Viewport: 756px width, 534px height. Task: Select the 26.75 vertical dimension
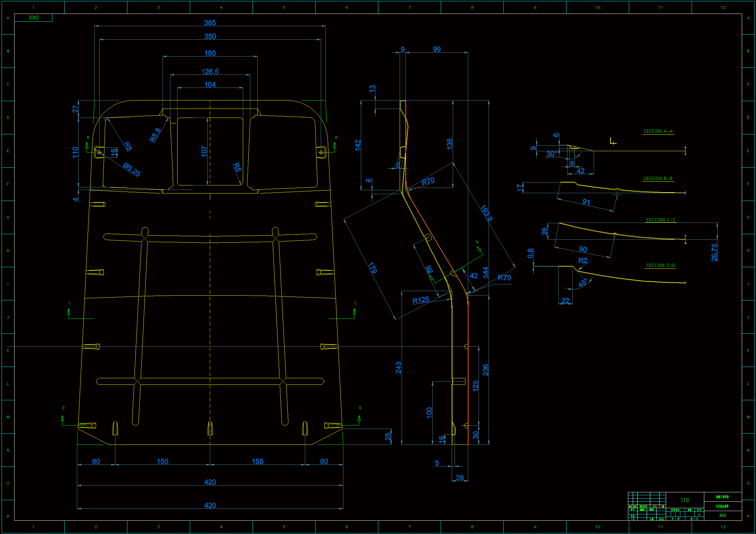(x=714, y=252)
